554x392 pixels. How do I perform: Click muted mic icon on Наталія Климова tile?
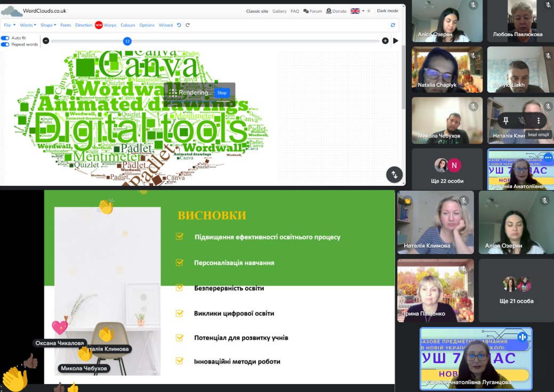click(464, 201)
